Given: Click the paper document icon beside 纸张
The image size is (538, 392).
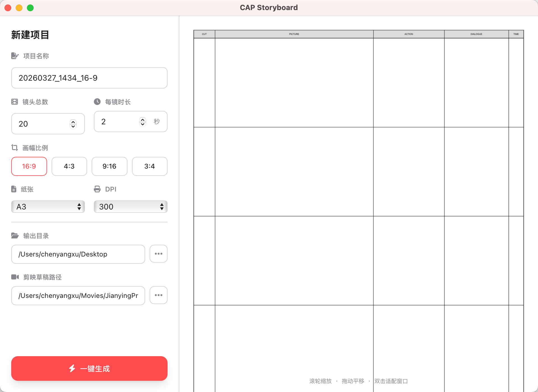Looking at the screenshot, I should coord(14,189).
